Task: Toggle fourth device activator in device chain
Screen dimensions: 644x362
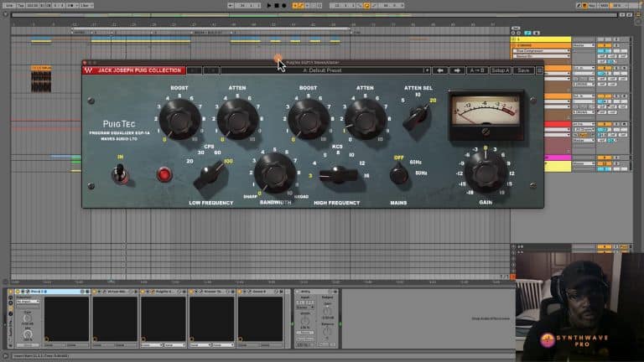Action: coord(191,292)
